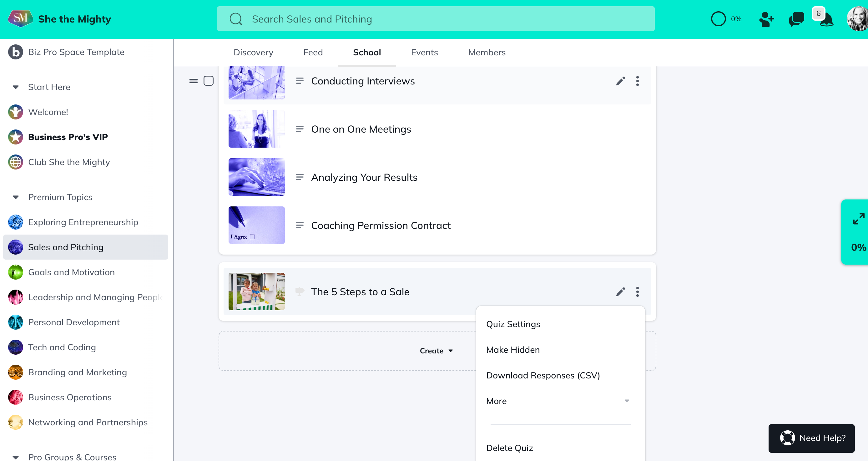Click the 0% progress circle in header
Screen dimensions: 868x461
(718, 19)
